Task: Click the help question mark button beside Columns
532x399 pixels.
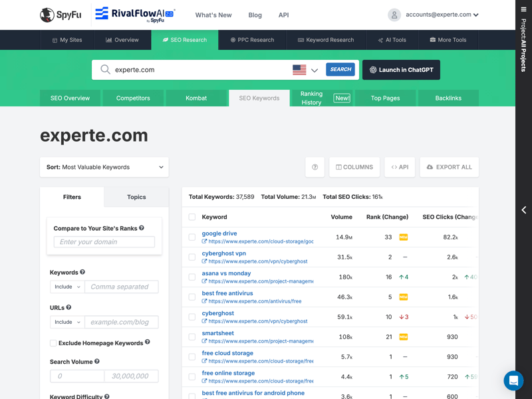Action: [x=315, y=167]
